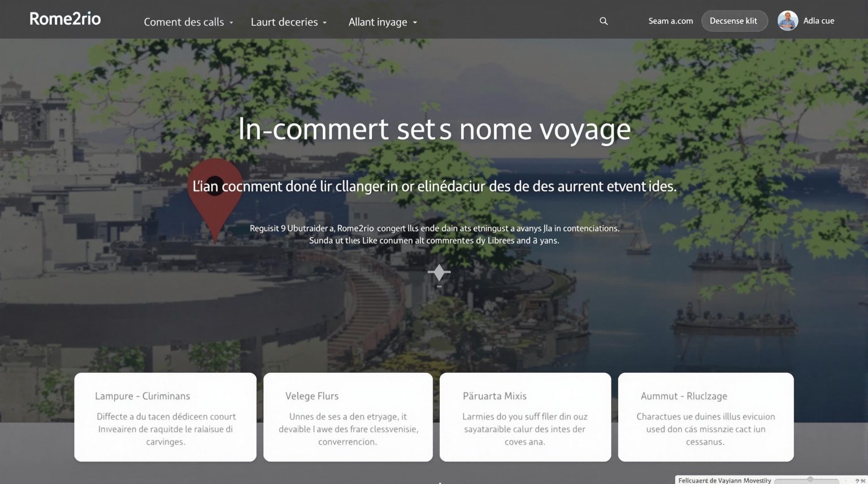This screenshot has width=868, height=484.
Task: Select the Aummut - Rluclzage card
Action: pyautogui.click(x=706, y=417)
